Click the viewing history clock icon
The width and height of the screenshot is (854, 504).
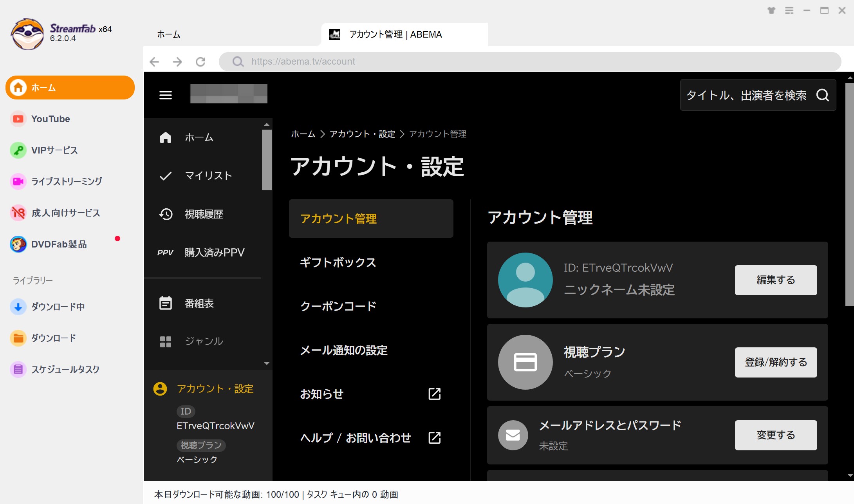click(166, 214)
